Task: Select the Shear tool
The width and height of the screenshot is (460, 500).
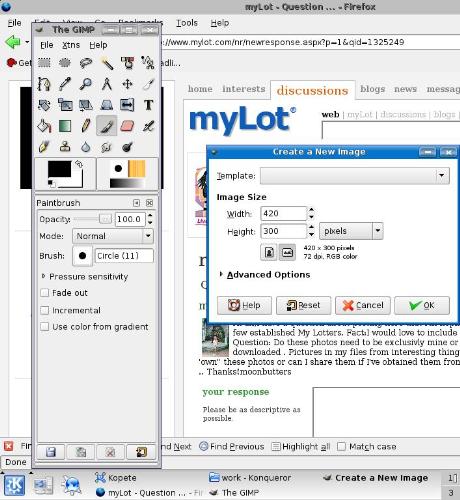Action: point(86,105)
